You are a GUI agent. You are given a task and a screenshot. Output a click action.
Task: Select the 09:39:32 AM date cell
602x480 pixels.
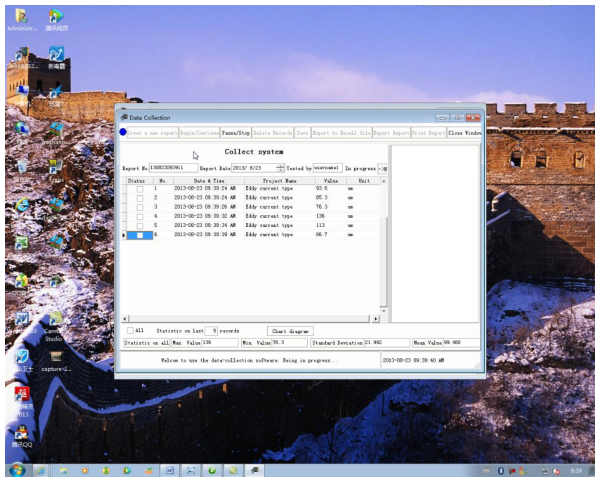coord(209,216)
